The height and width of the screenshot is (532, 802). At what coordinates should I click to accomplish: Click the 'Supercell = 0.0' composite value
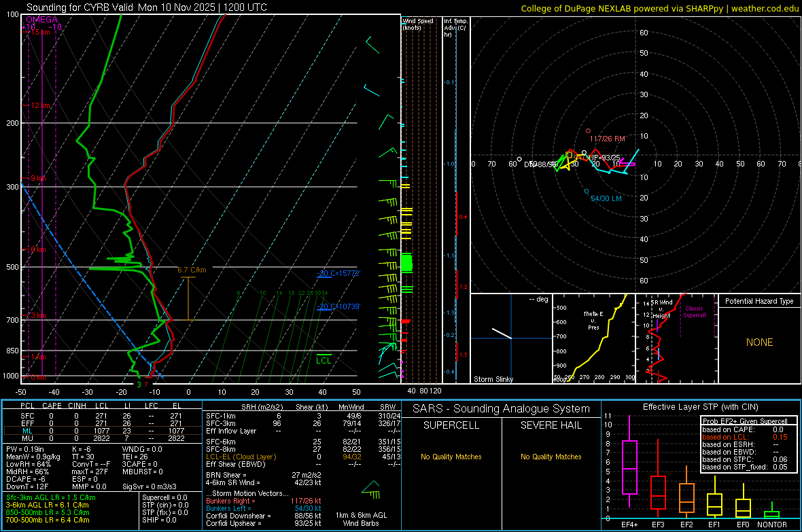164,497
